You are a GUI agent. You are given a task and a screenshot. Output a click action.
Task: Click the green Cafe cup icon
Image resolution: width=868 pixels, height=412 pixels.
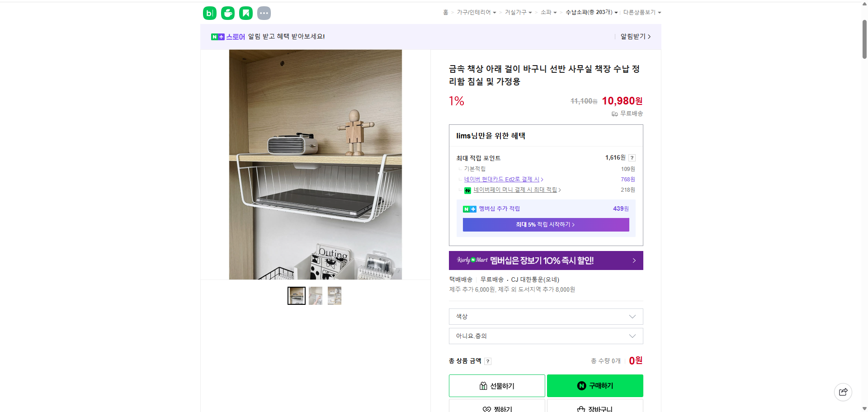(227, 13)
